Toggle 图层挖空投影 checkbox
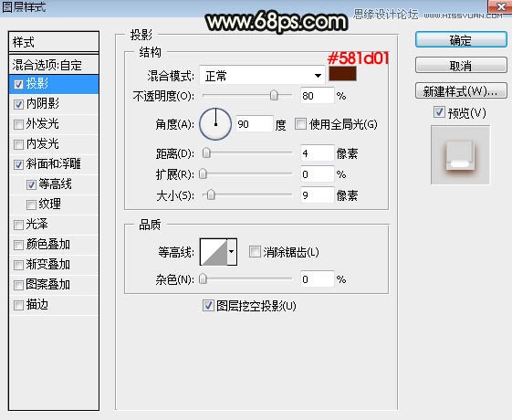The width and height of the screenshot is (512, 420). tap(208, 306)
